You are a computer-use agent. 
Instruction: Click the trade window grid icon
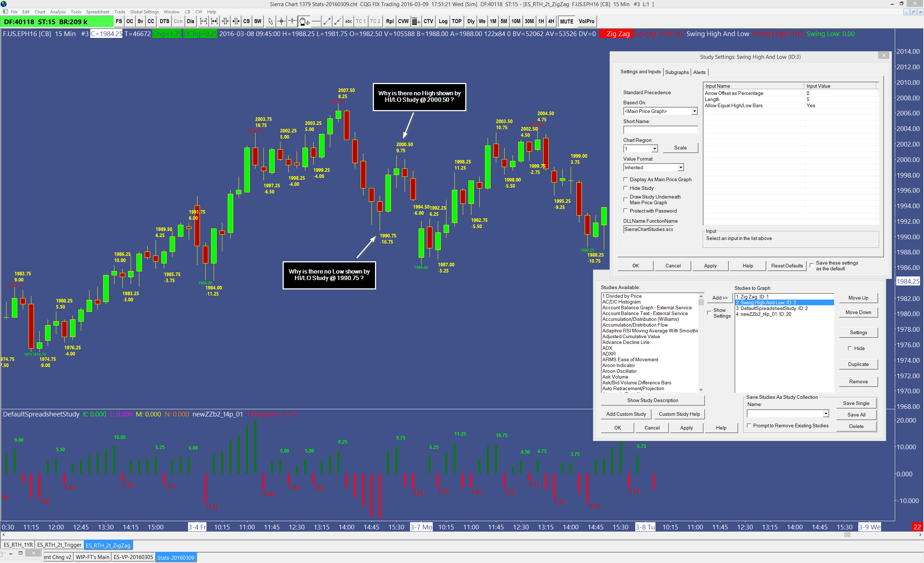tap(415, 21)
